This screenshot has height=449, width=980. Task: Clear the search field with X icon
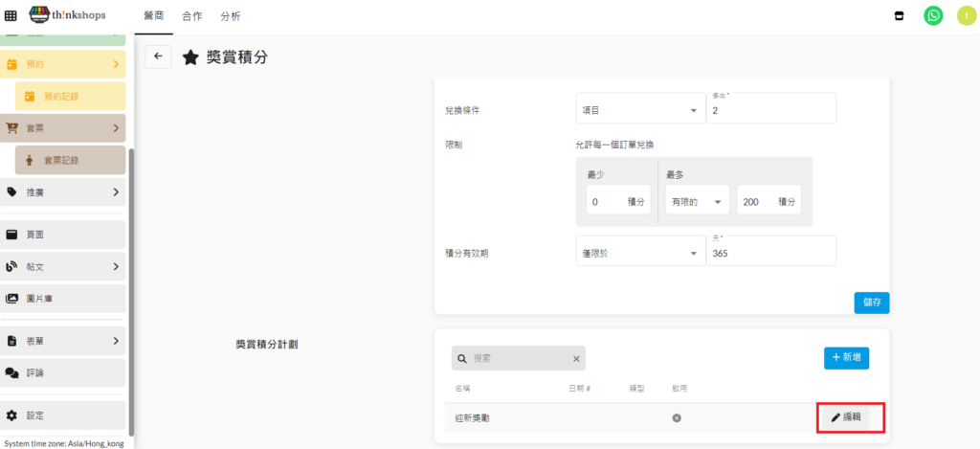click(x=576, y=358)
